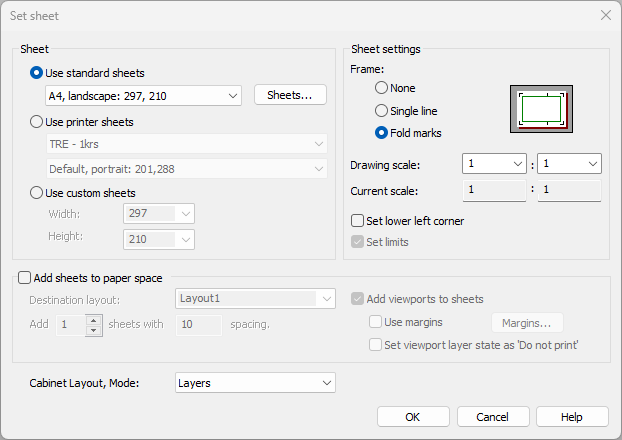Choose None frame option
The width and height of the screenshot is (622, 440).
click(381, 89)
